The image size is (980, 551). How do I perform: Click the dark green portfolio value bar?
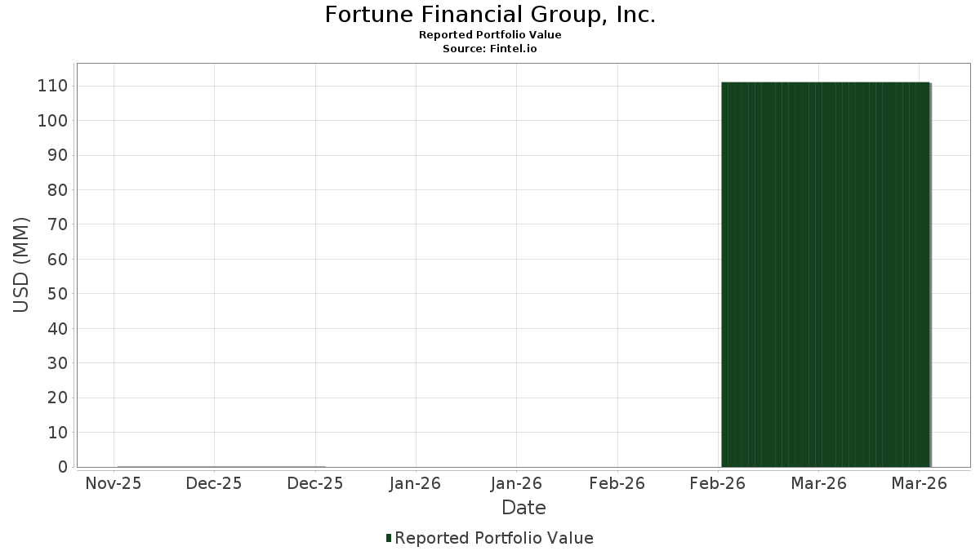(x=826, y=274)
